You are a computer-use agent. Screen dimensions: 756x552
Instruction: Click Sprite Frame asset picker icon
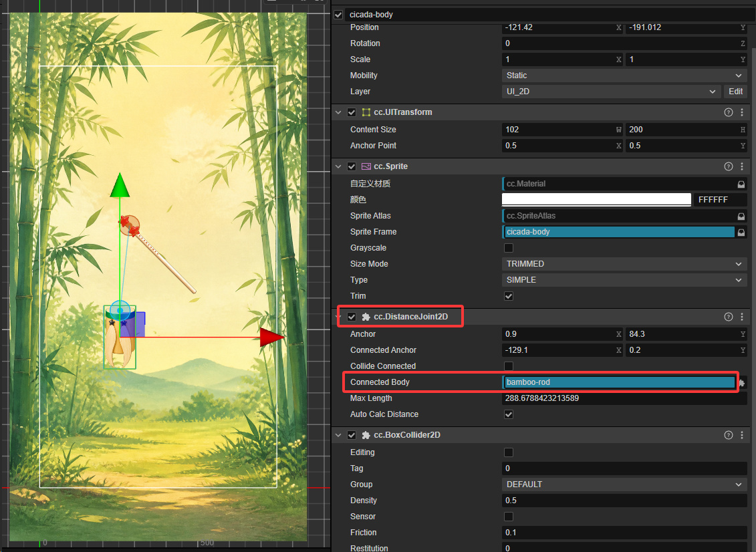(741, 233)
